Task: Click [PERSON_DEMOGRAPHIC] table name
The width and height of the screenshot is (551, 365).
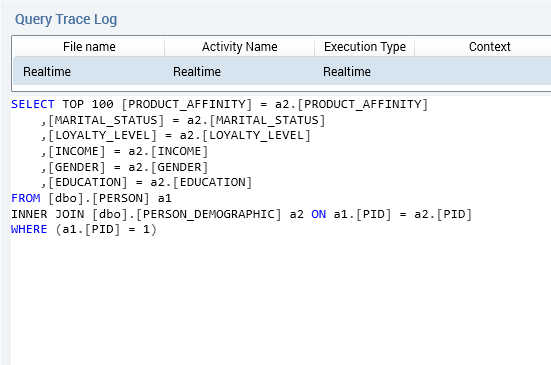Action: coord(209,214)
